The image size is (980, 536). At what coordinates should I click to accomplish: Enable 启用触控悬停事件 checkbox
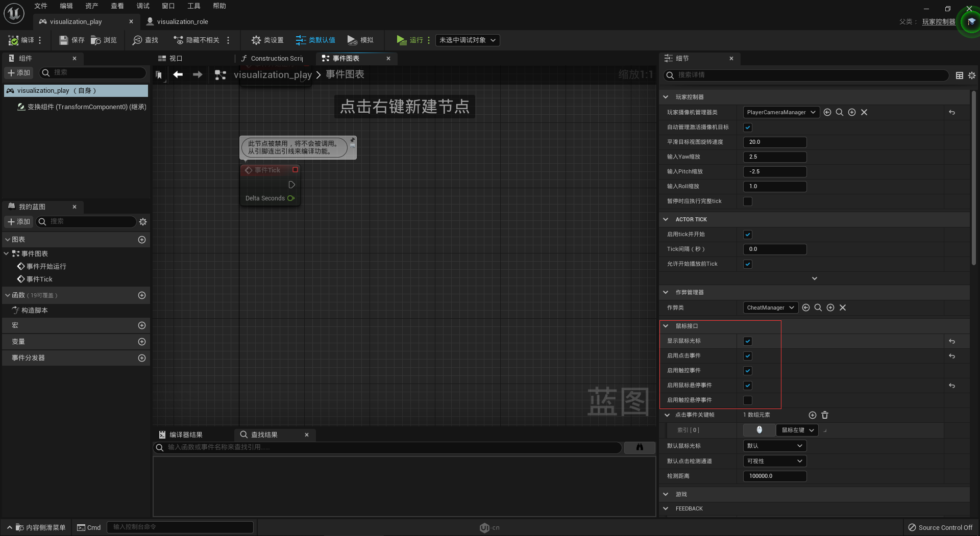tap(748, 400)
